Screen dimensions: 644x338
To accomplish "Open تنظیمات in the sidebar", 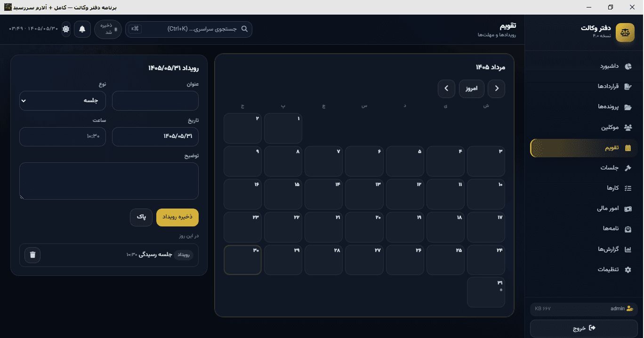I will coord(584,269).
